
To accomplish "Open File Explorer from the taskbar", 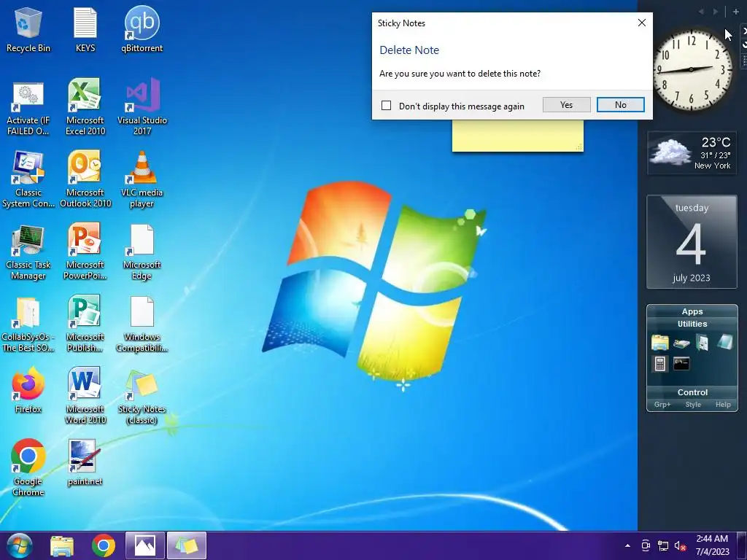I will click(x=62, y=545).
